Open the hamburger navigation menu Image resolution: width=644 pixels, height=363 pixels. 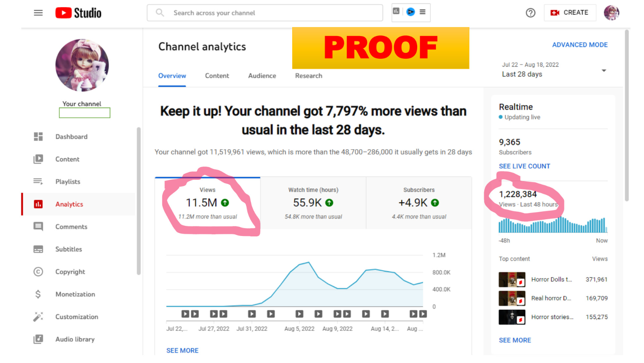tap(38, 13)
